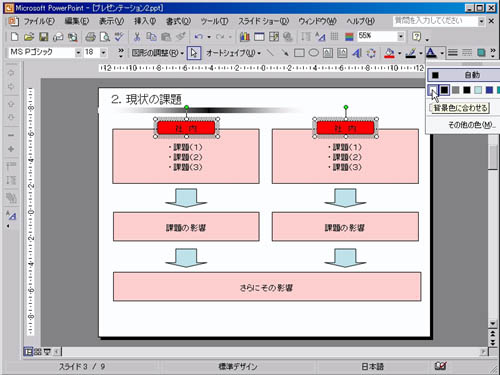Select the left red 社内 label shape
500x375 pixels.
tap(186, 128)
